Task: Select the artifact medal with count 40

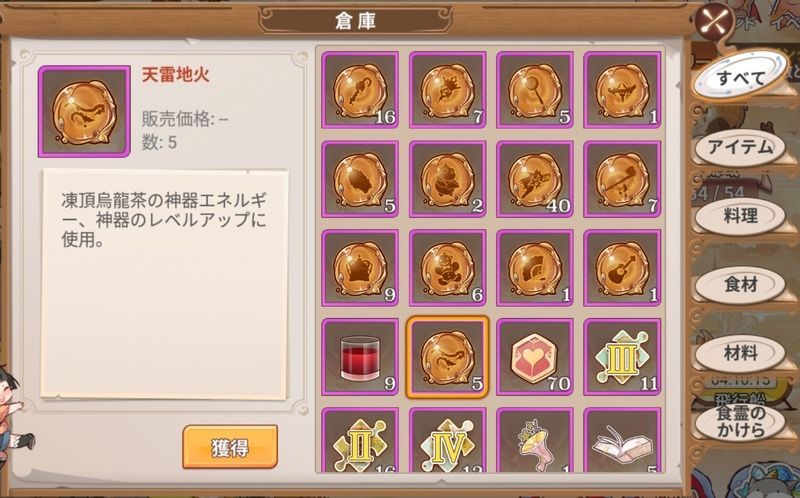Action: click(x=535, y=179)
